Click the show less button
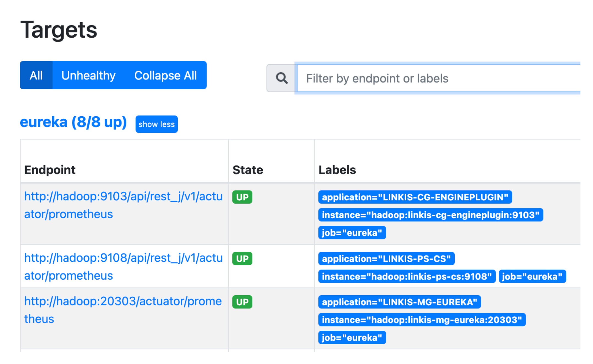The width and height of the screenshot is (593, 364). pyautogui.click(x=157, y=124)
